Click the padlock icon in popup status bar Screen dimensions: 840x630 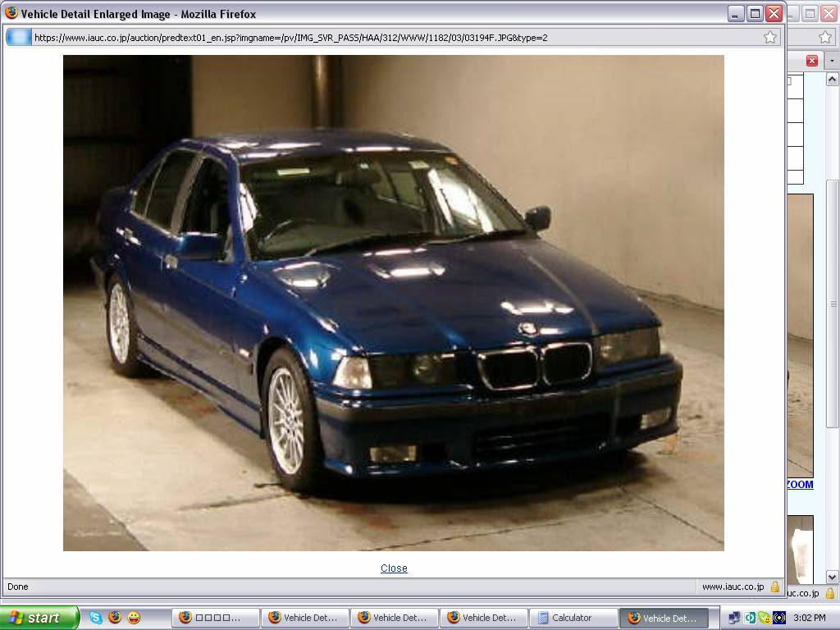[774, 587]
